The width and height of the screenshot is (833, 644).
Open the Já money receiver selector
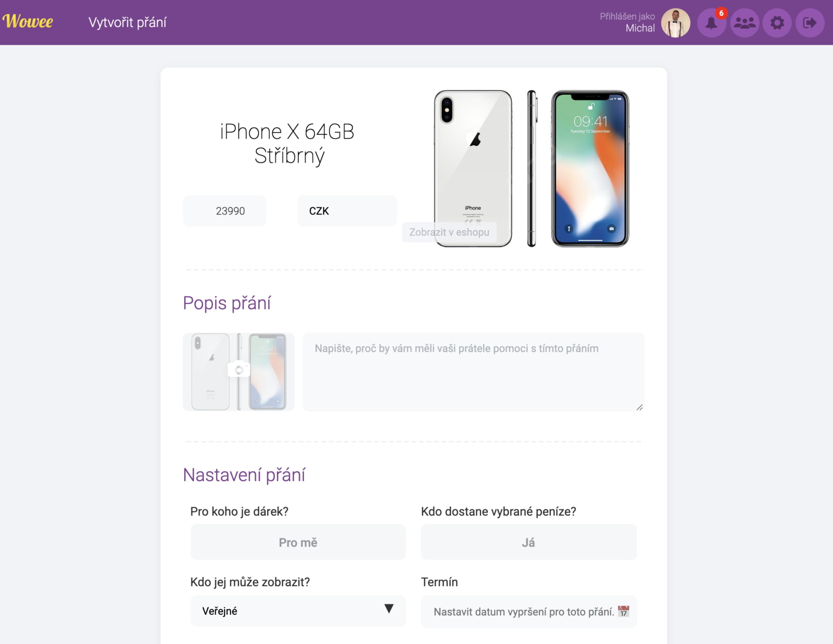(x=528, y=542)
